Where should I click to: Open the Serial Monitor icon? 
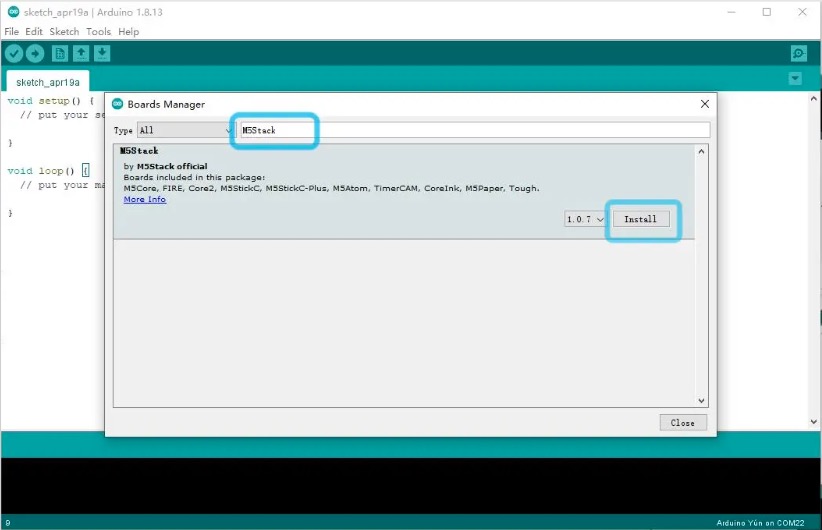(x=799, y=53)
